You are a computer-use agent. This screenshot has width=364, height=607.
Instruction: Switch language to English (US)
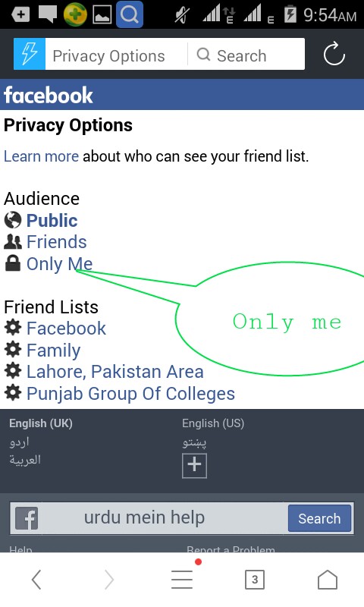pos(213,423)
